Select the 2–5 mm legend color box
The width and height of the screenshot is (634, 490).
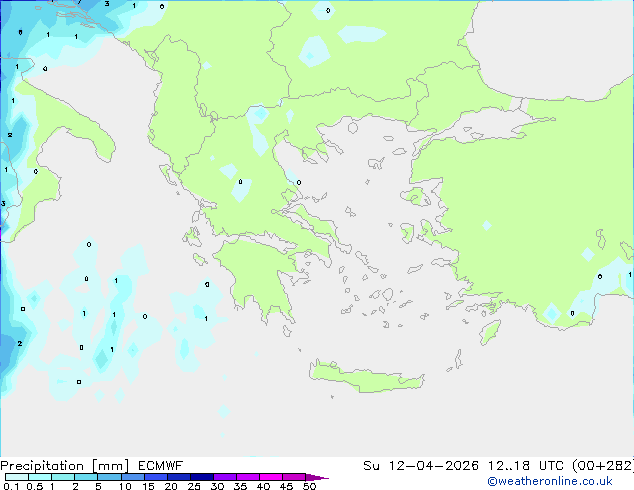(x=86, y=477)
